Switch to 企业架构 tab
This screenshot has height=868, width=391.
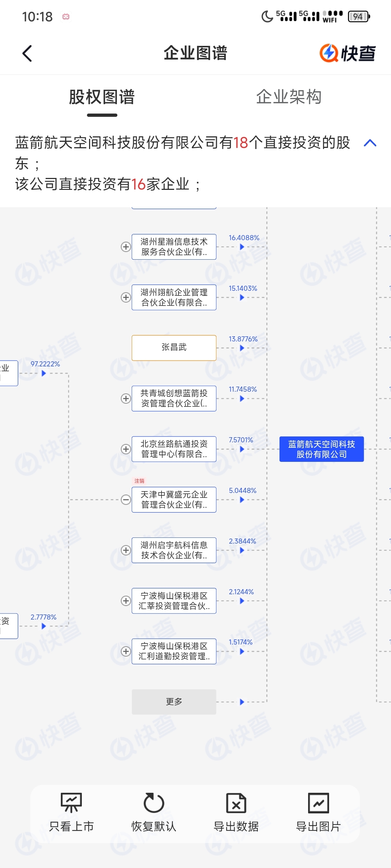click(x=289, y=97)
